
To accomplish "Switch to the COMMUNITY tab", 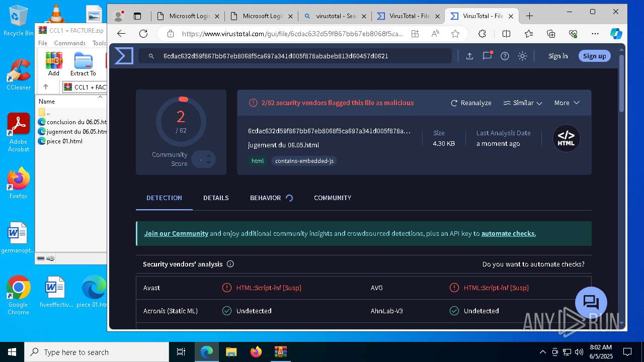I will 333,198.
